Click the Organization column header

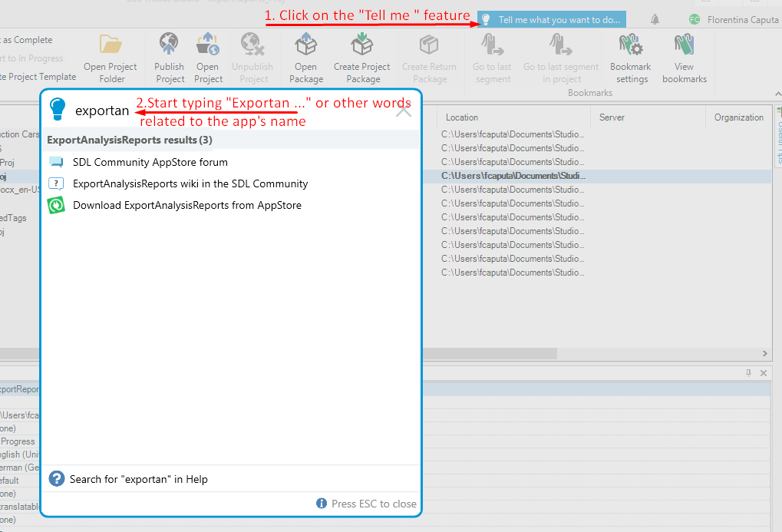[738, 117]
